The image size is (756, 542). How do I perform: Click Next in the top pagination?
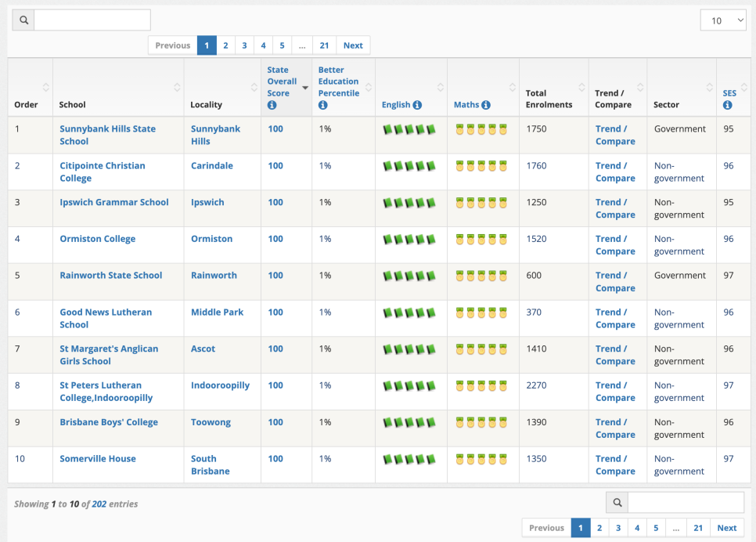tap(353, 45)
